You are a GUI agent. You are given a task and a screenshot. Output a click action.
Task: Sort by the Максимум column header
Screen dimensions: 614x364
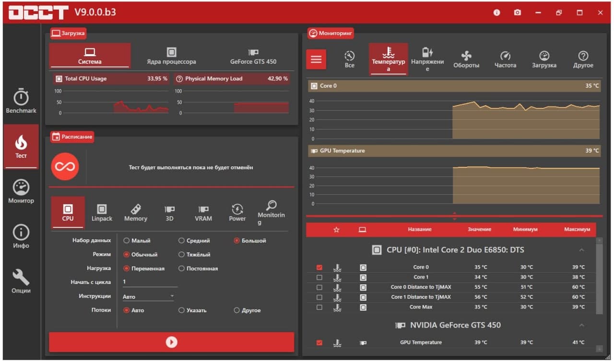coord(577,230)
